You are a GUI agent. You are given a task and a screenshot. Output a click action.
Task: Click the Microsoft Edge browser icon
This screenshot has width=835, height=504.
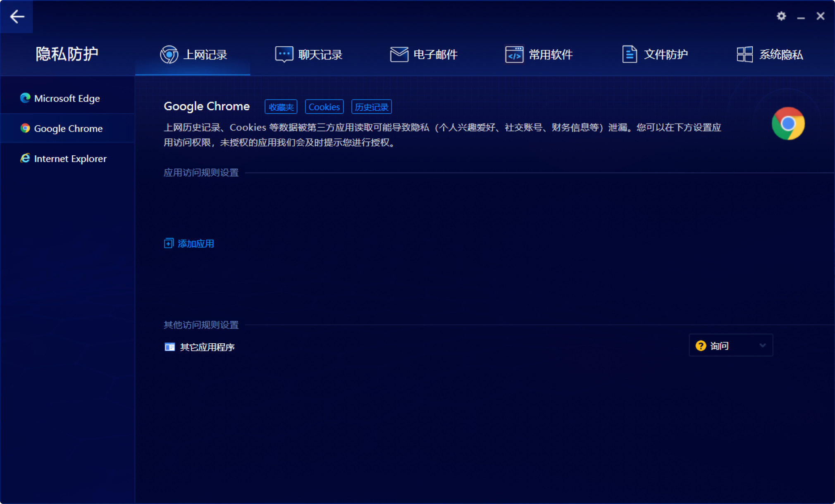[x=25, y=98]
